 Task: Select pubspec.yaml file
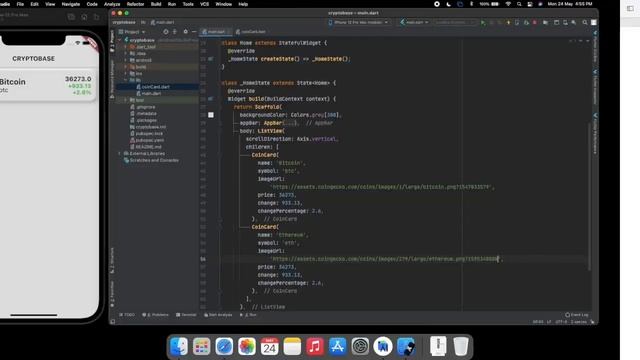pyautogui.click(x=147, y=140)
